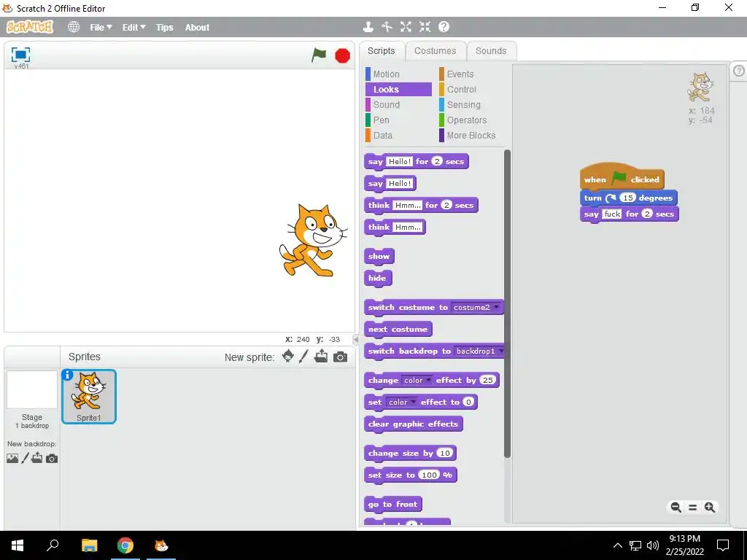Paint a new backdrop
747x560 pixels.
pos(25,458)
